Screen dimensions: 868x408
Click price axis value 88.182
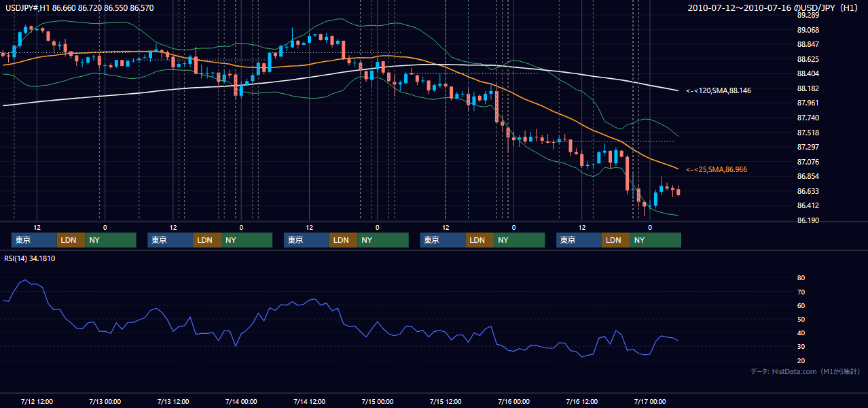[808, 88]
